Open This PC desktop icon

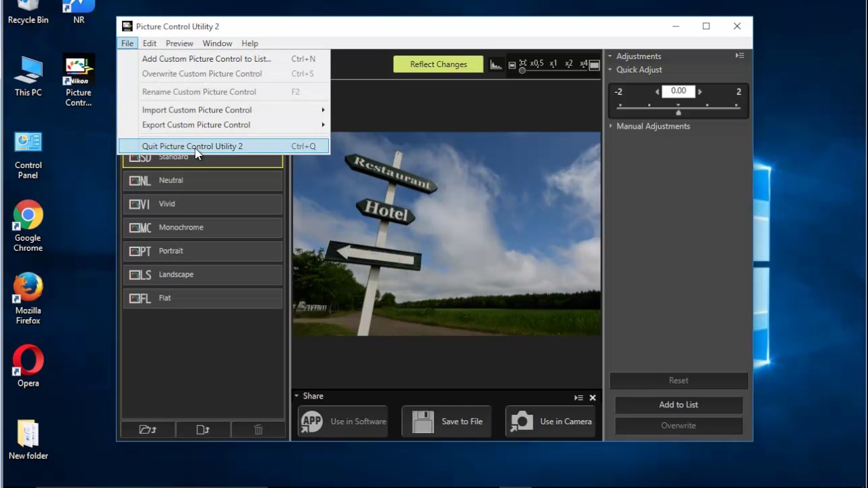(28, 77)
